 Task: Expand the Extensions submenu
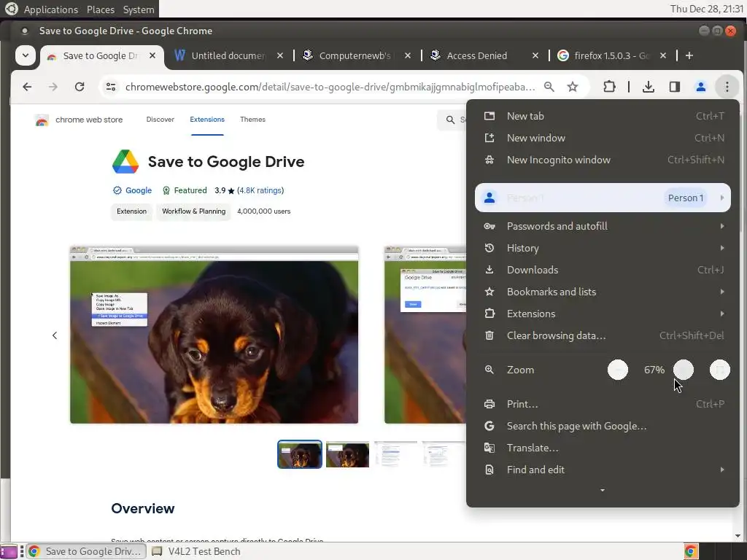point(603,314)
